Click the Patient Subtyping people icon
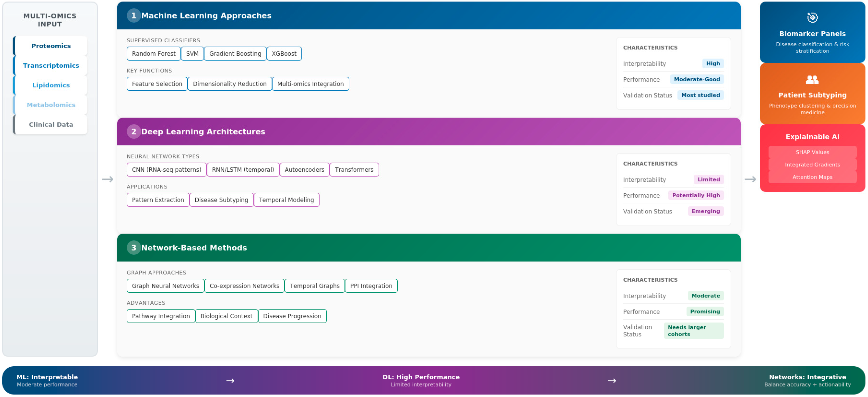The height and width of the screenshot is (397, 868). pos(812,79)
